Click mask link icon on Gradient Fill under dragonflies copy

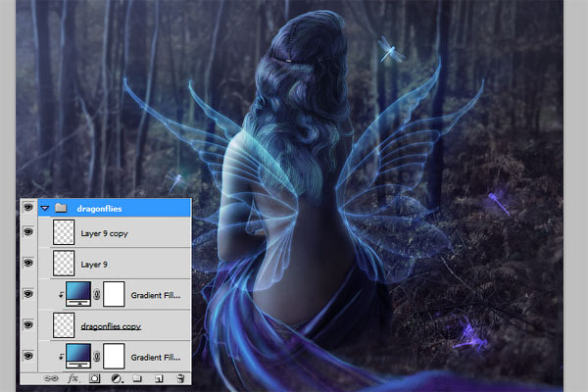point(96,357)
